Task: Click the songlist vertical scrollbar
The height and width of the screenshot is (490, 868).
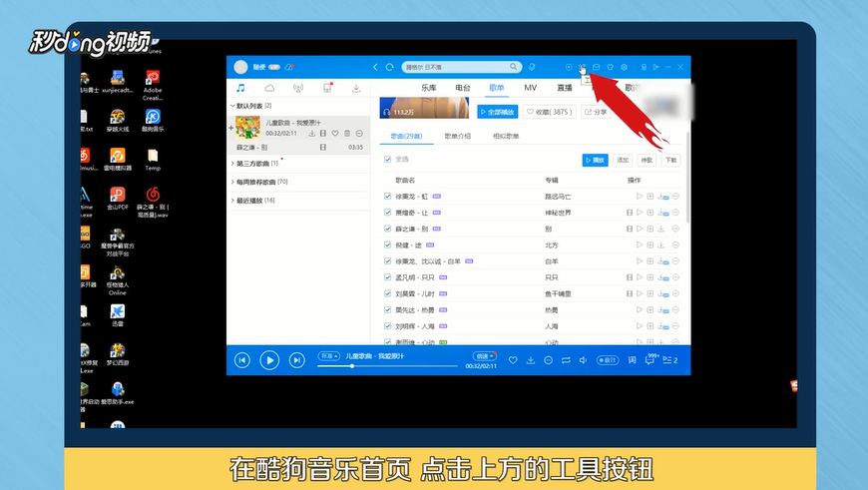Action: click(687, 178)
